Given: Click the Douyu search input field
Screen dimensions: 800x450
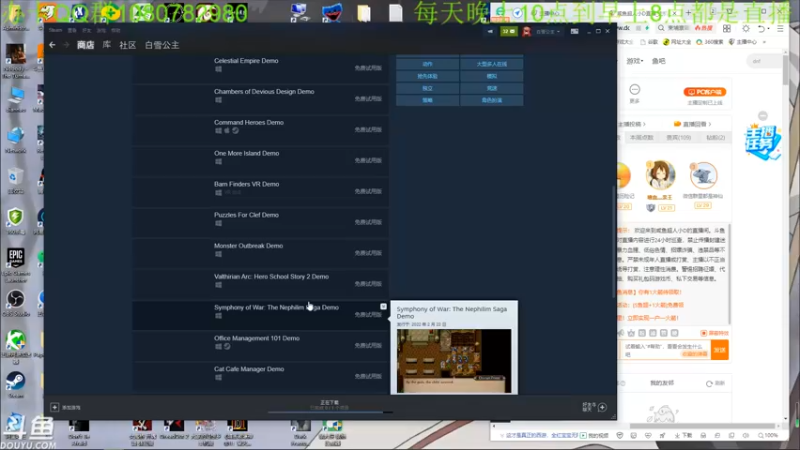Looking at the screenshot, I should (x=764, y=61).
